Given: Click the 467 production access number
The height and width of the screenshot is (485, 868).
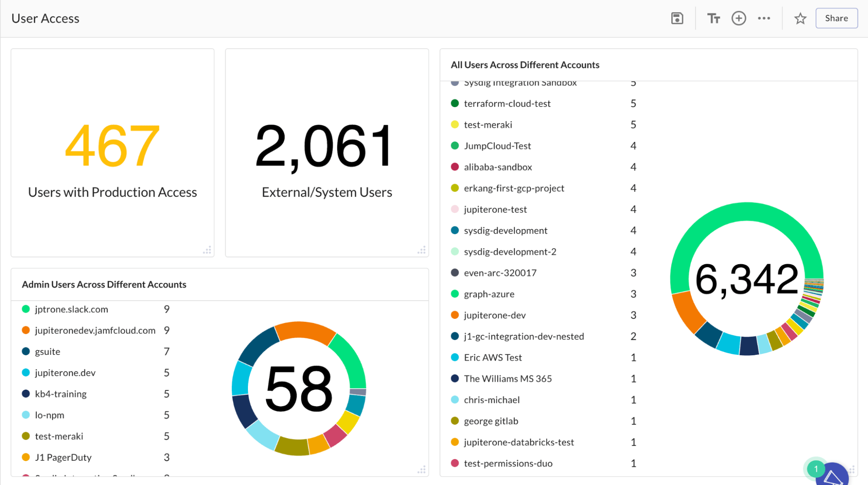Looking at the screenshot, I should point(112,145).
